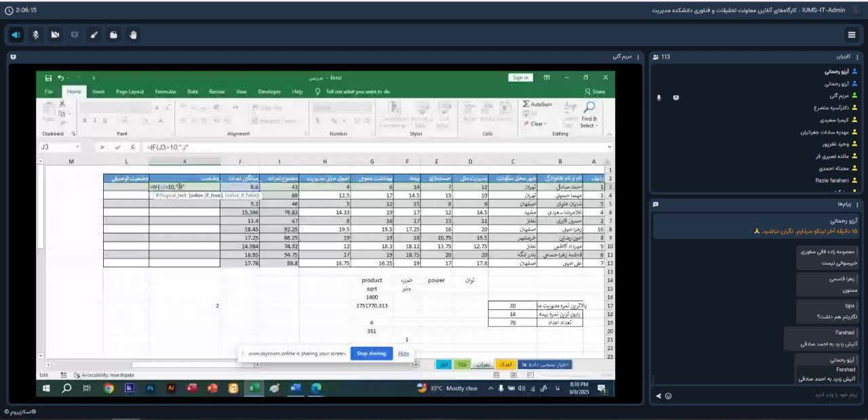868x420 pixels.
Task: Click the screen share icon
Action: (x=75, y=35)
